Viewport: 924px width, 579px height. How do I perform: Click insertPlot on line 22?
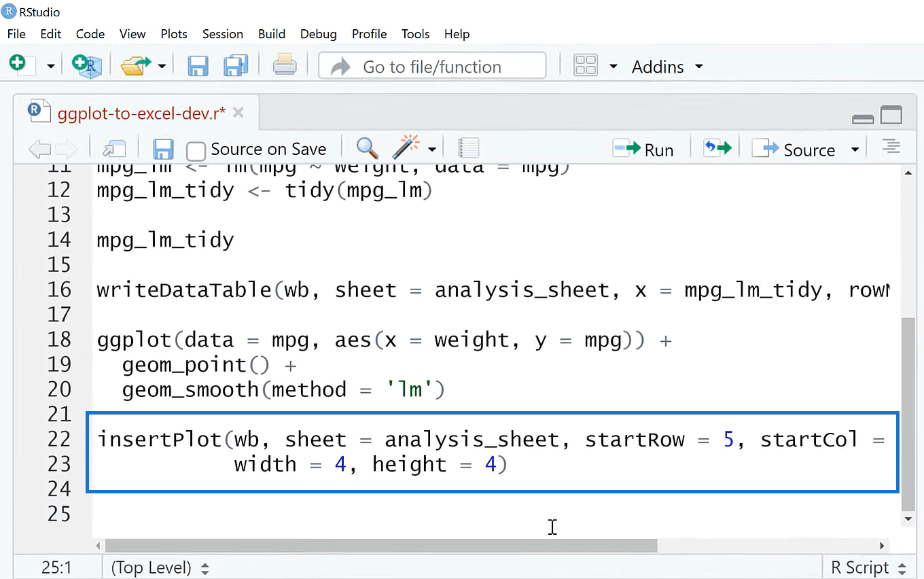click(x=160, y=440)
